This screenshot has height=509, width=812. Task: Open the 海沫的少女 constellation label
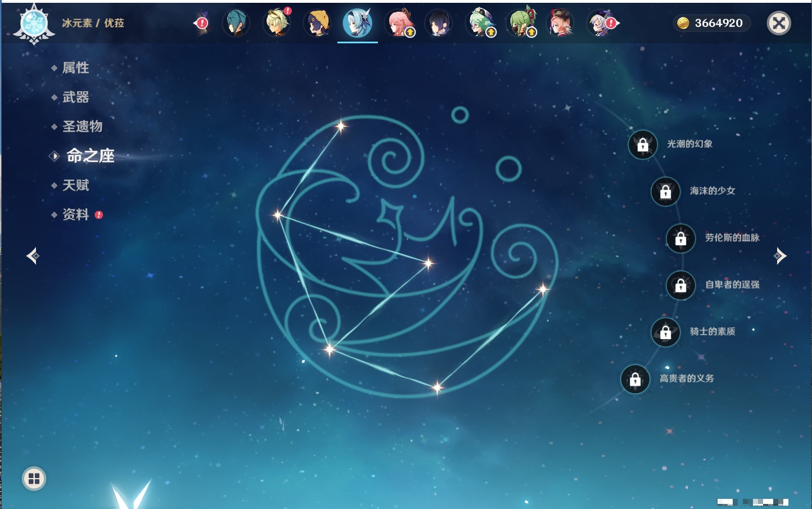pos(712,191)
